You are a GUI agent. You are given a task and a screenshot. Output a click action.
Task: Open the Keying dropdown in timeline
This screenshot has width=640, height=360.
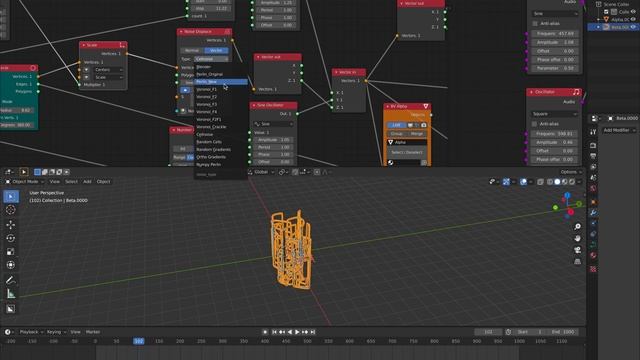56,332
